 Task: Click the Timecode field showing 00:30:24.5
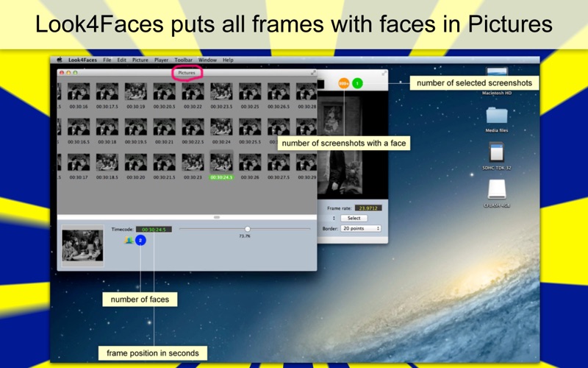point(154,230)
